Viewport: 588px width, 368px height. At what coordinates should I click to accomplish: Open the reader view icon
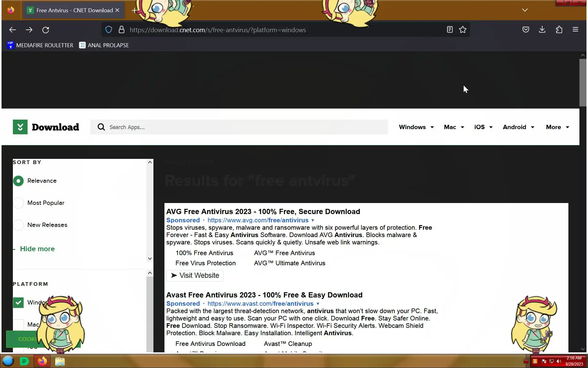[x=450, y=30]
